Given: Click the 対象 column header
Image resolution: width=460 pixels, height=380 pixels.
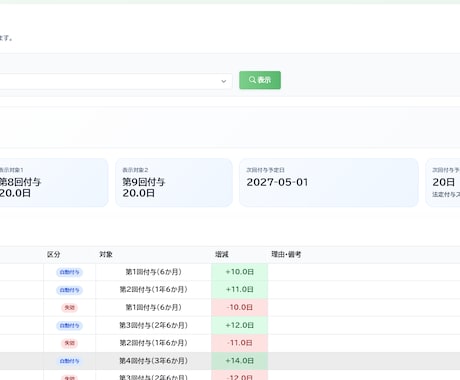Looking at the screenshot, I should coord(106,255).
